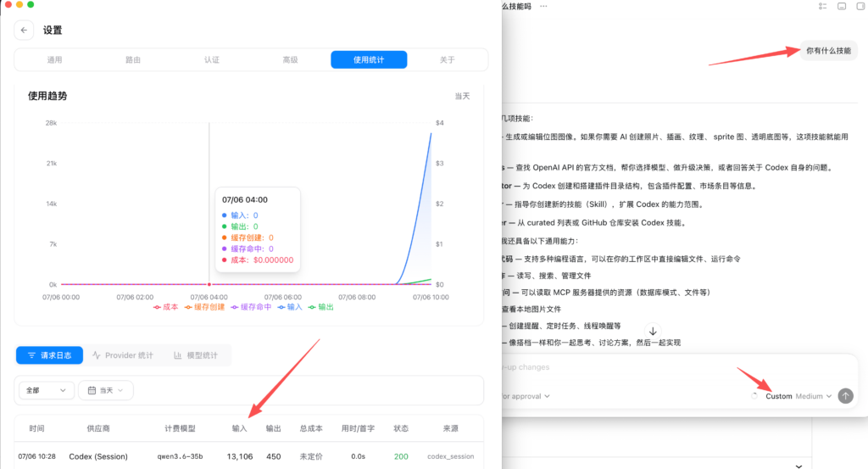Click the 总成本 column header
Image resolution: width=868 pixels, height=469 pixels.
tap(311, 428)
